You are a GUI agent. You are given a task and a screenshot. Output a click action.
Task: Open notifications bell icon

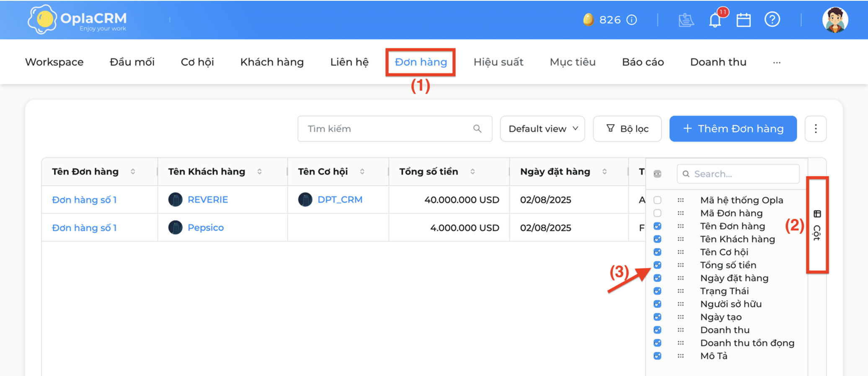pyautogui.click(x=715, y=20)
